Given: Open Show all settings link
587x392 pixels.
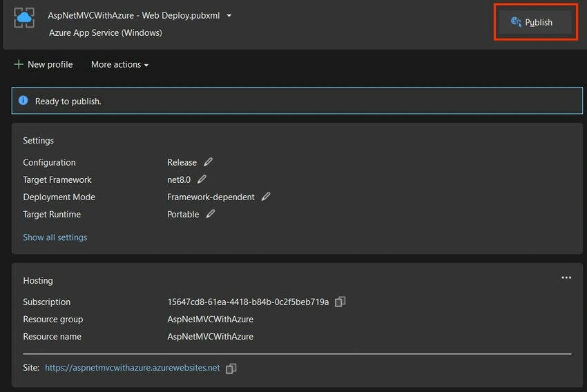Looking at the screenshot, I should click(x=55, y=237).
